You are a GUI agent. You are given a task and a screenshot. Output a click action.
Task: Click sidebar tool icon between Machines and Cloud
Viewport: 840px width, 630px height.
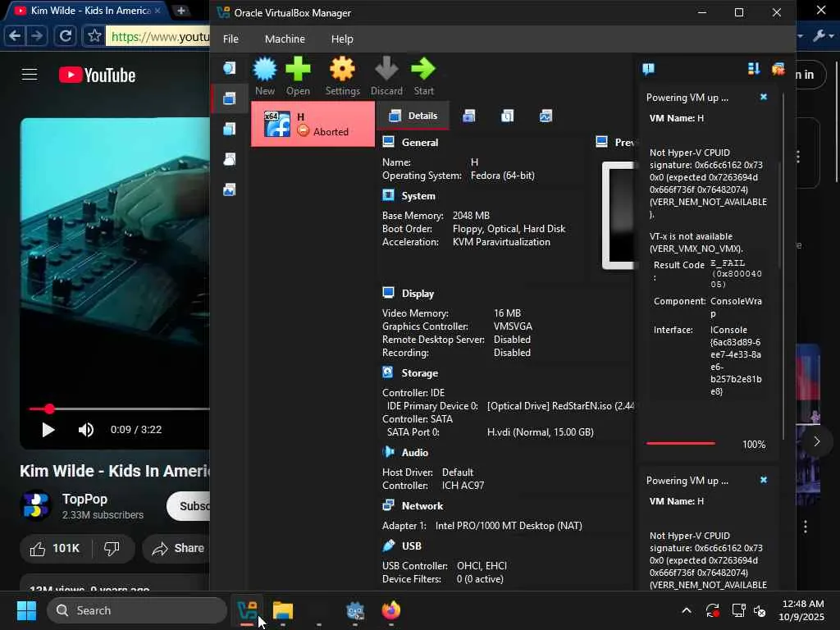tap(230, 129)
